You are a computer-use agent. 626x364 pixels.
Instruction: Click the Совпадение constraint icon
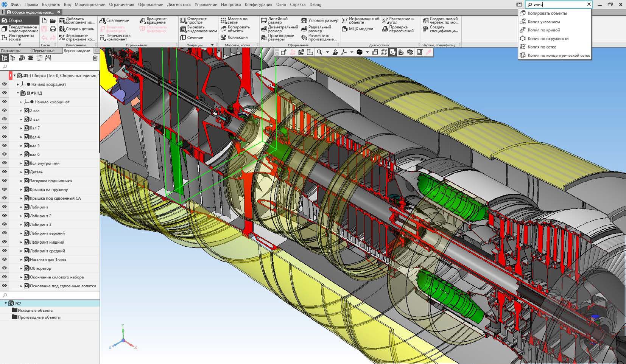click(103, 20)
